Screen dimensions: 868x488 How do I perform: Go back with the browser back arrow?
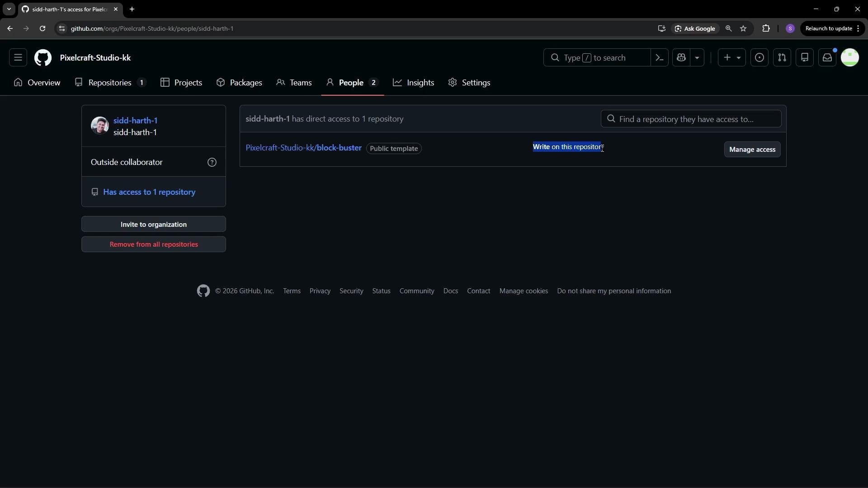[x=10, y=28]
